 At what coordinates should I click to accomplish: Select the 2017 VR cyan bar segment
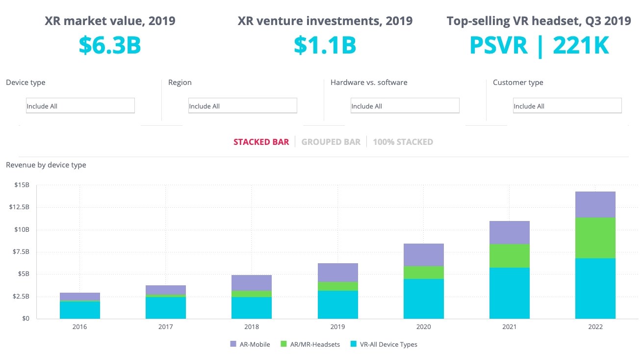pyautogui.click(x=165, y=308)
